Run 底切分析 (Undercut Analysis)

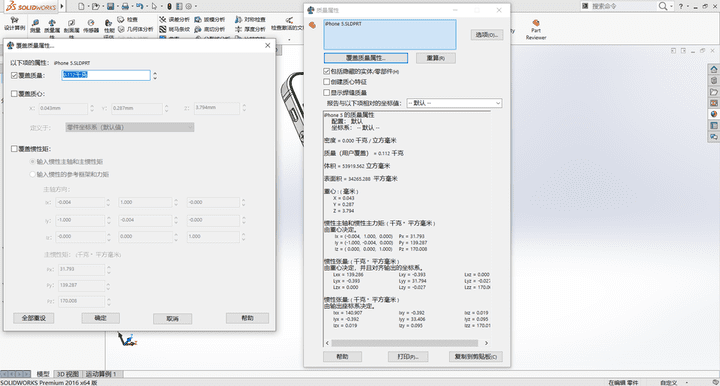pos(210,29)
